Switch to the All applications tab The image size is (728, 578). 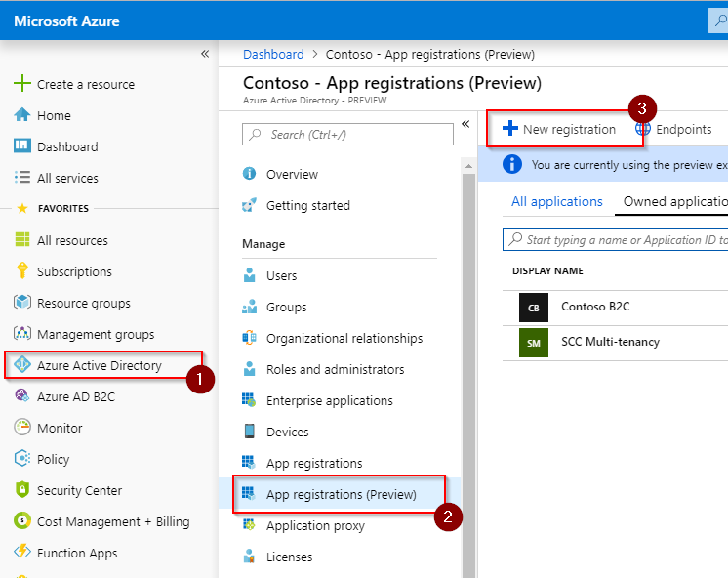point(556,202)
